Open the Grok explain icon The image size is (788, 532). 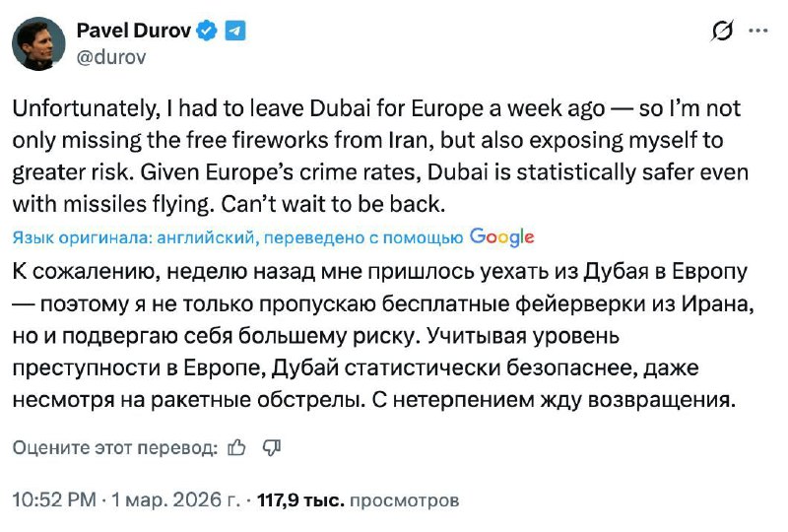click(723, 33)
